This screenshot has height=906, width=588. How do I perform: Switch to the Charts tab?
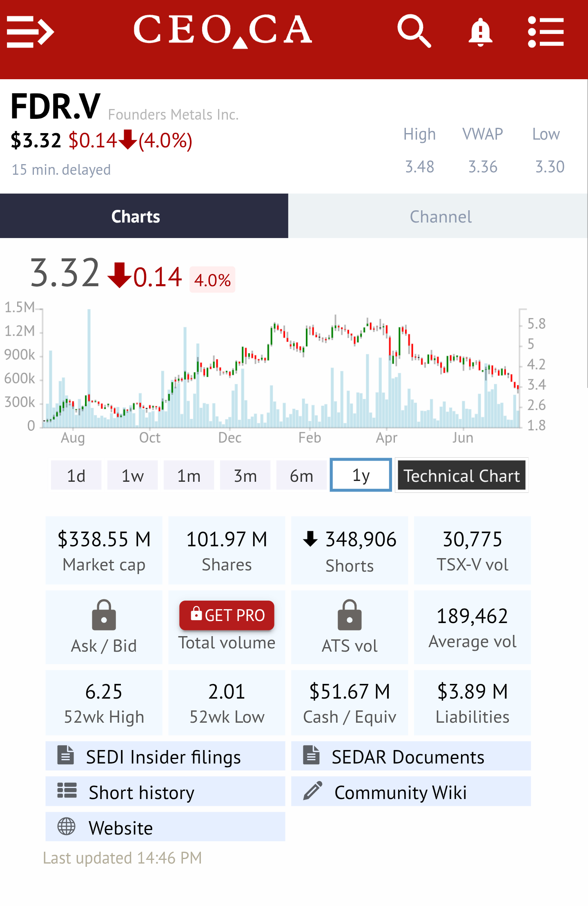pyautogui.click(x=144, y=216)
